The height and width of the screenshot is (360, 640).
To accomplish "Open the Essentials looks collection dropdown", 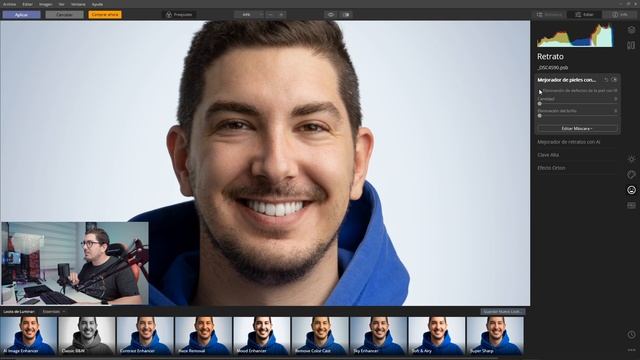I will point(54,311).
